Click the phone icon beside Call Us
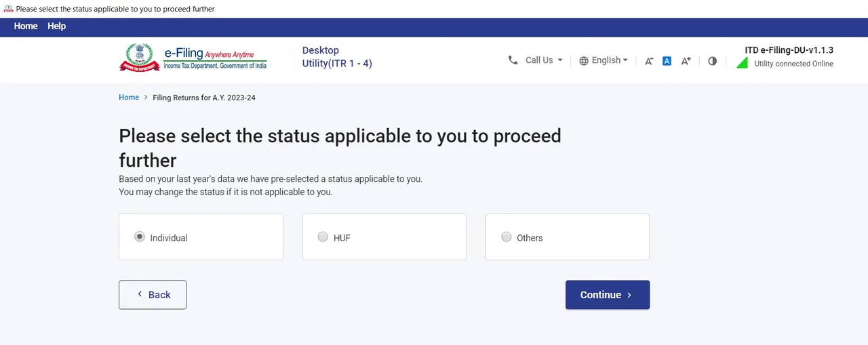This screenshot has width=868, height=345. coord(513,60)
